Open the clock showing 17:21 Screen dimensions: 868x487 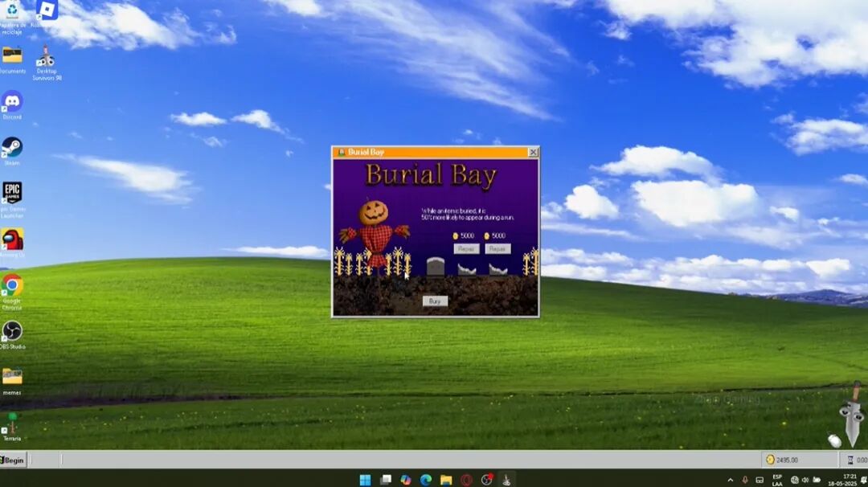tap(844, 480)
